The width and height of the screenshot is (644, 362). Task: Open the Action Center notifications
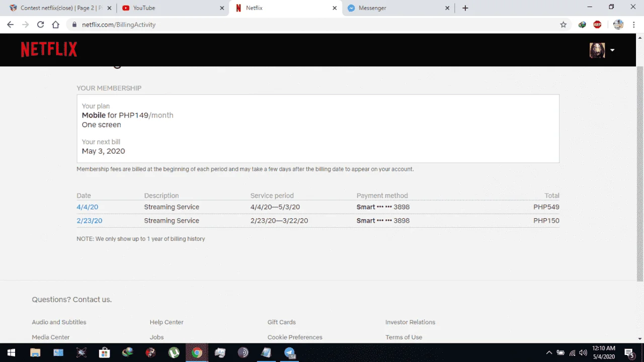[629, 352]
